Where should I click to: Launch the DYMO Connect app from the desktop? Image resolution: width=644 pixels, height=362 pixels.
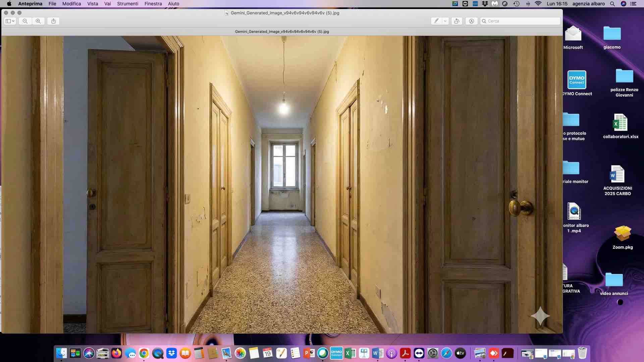click(576, 79)
